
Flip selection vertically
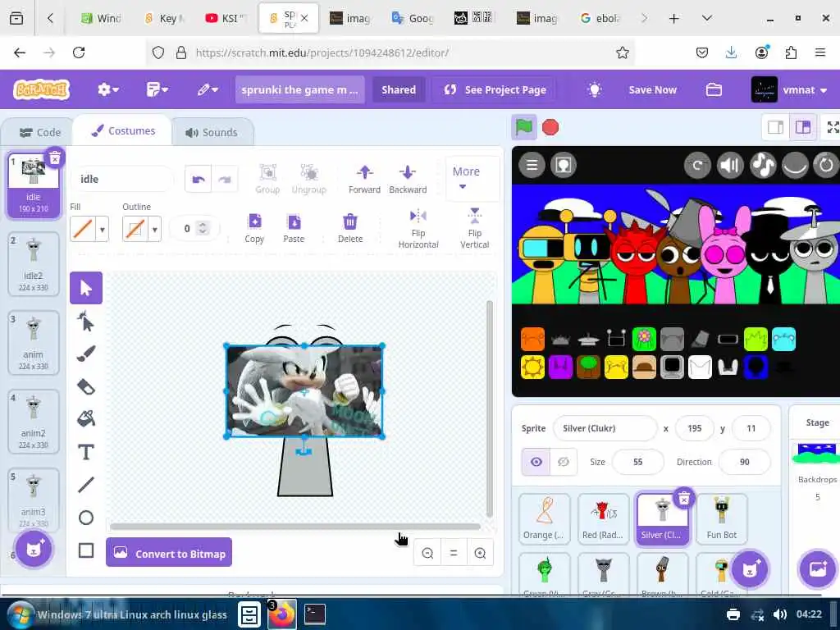point(475,229)
